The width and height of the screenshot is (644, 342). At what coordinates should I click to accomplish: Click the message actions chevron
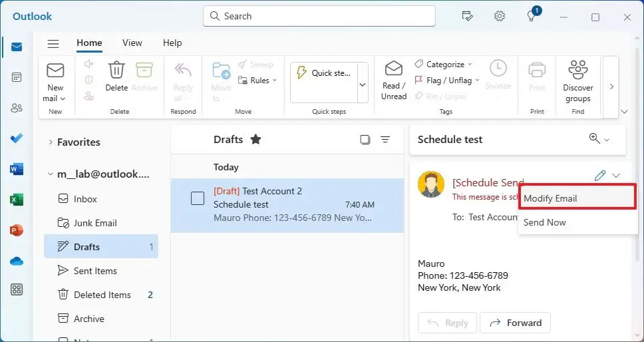(616, 176)
